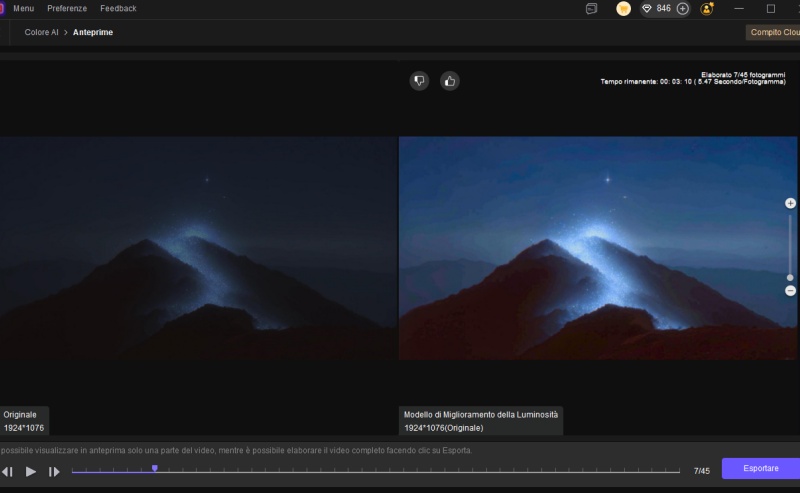The height and width of the screenshot is (493, 800).
Task: Go back to Colore AI breadcrumb
Action: pos(41,33)
